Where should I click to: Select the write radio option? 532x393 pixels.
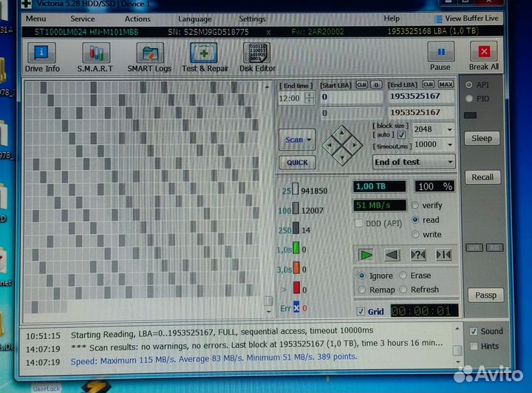pos(416,234)
